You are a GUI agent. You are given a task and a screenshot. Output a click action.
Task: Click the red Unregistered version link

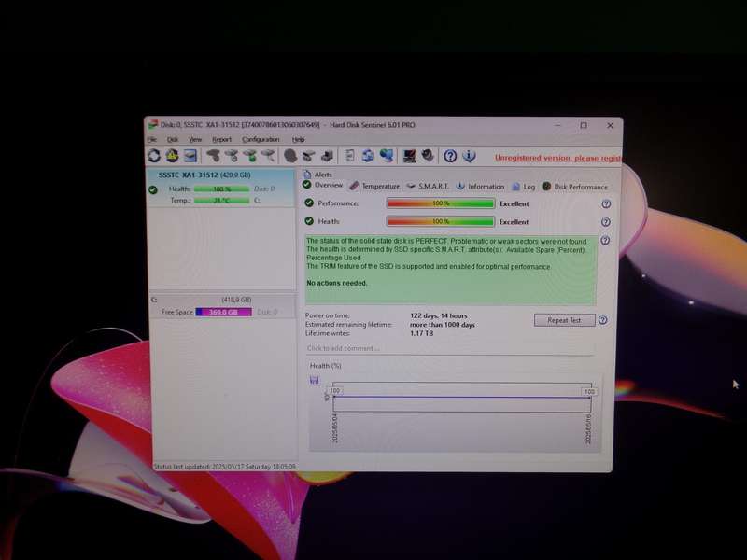(x=558, y=158)
